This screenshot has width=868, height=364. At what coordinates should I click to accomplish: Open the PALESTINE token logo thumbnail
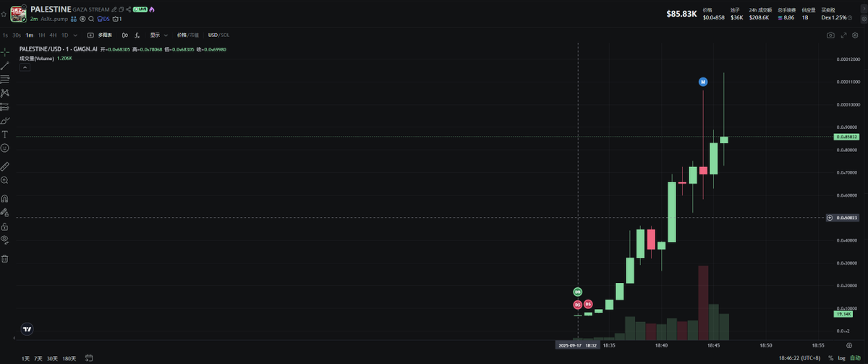point(19,14)
